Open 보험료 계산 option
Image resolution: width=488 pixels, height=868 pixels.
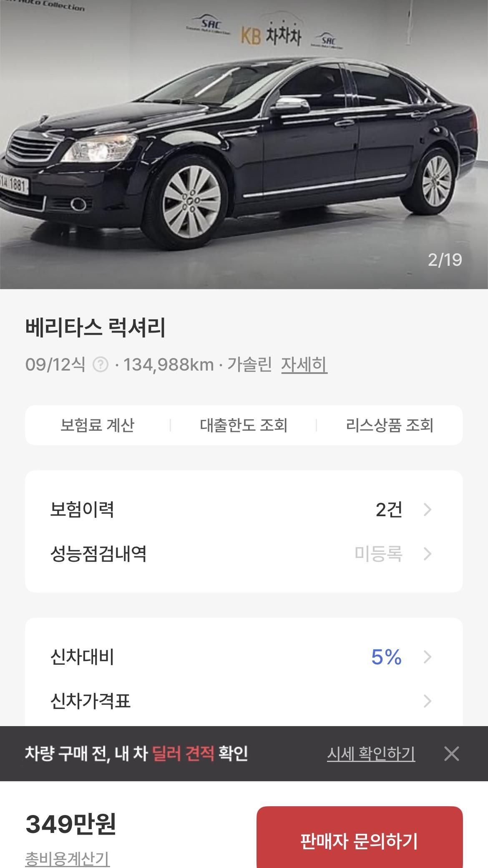(x=97, y=425)
